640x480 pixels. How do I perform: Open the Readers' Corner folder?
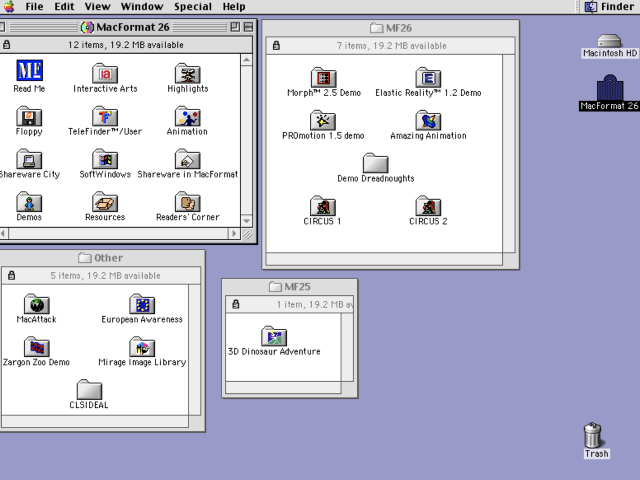coord(187,202)
